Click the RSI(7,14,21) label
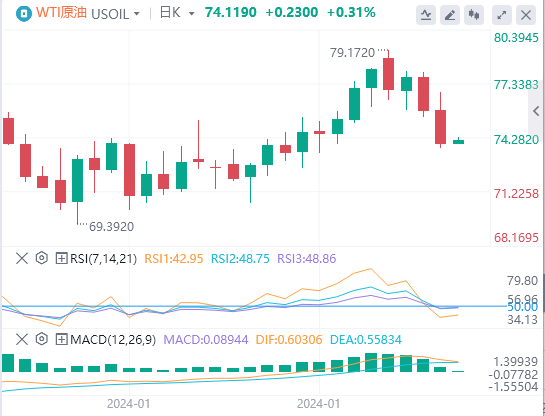 tap(104, 259)
